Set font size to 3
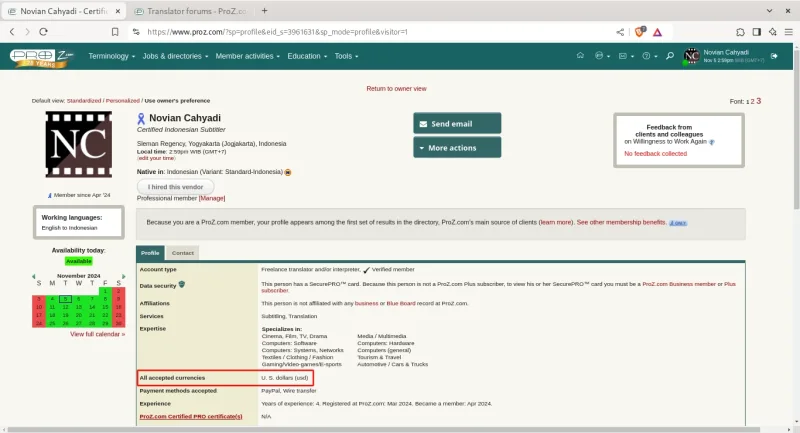The image size is (800, 433). [x=759, y=101]
